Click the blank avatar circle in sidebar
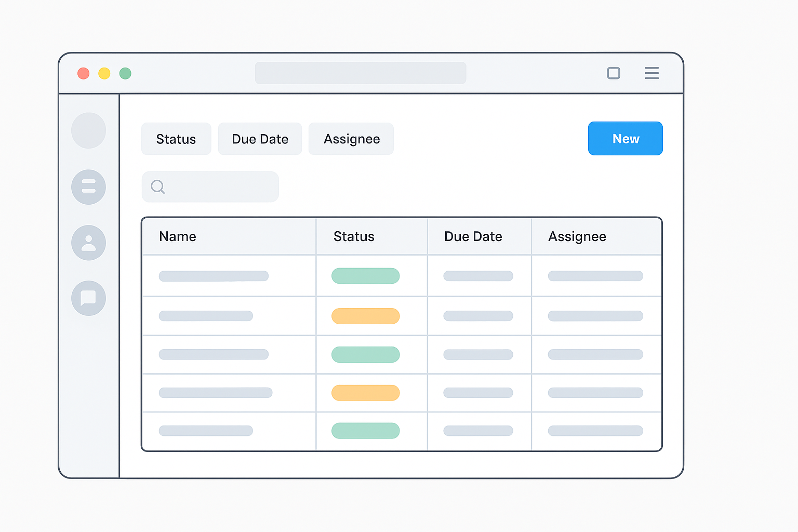 pyautogui.click(x=88, y=130)
